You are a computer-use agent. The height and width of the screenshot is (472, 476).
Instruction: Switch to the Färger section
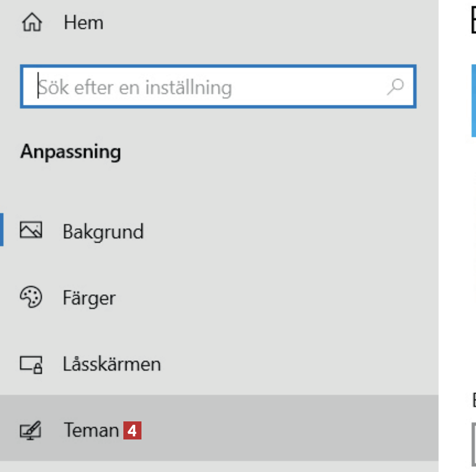coord(89,298)
